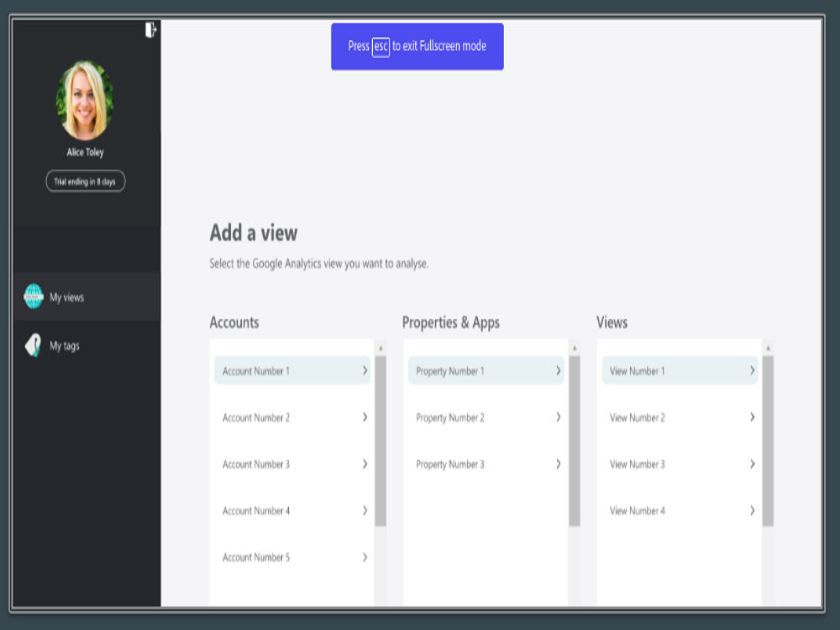Select Account Number 3
This screenshot has width=840, height=630.
(292, 464)
